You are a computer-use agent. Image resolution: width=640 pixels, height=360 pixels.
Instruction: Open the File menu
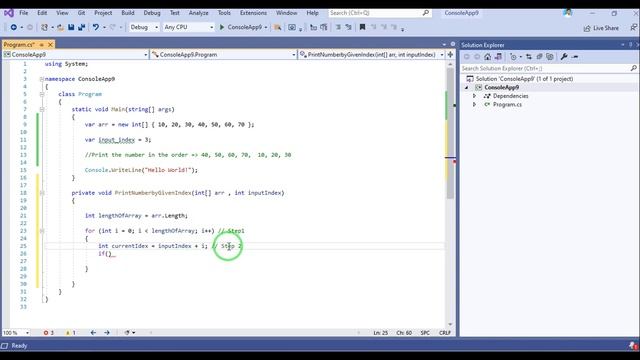click(x=24, y=13)
